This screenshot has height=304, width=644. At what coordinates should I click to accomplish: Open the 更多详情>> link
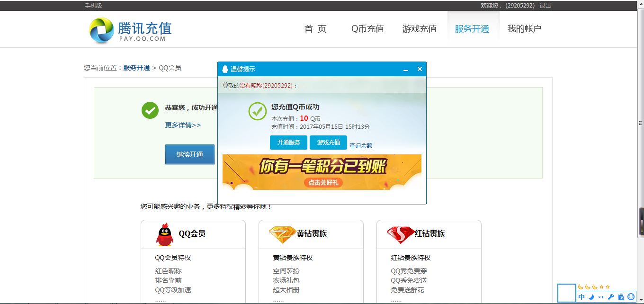tap(183, 125)
